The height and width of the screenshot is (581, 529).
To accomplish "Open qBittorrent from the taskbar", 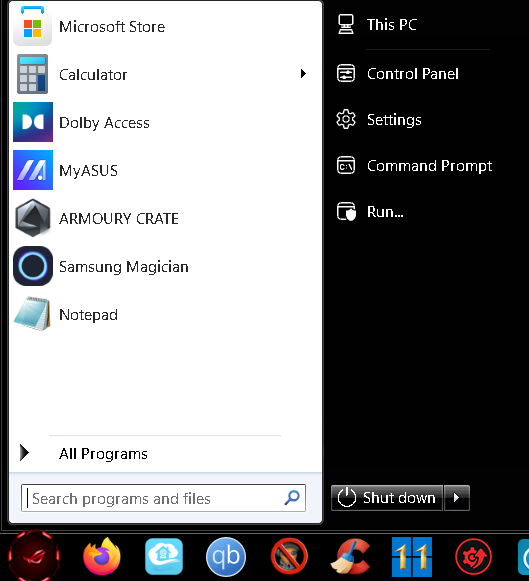I will point(226,557).
